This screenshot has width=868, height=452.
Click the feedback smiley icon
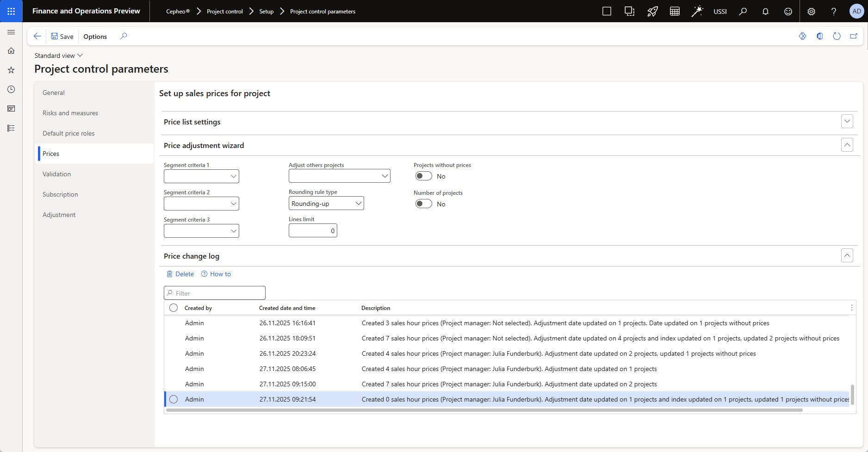point(788,12)
